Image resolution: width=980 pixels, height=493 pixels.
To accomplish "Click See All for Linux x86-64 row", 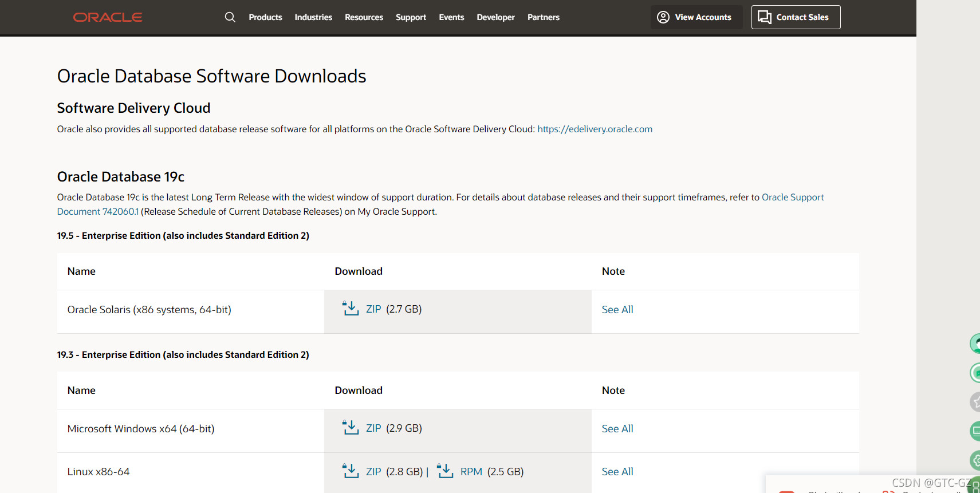I will [617, 471].
